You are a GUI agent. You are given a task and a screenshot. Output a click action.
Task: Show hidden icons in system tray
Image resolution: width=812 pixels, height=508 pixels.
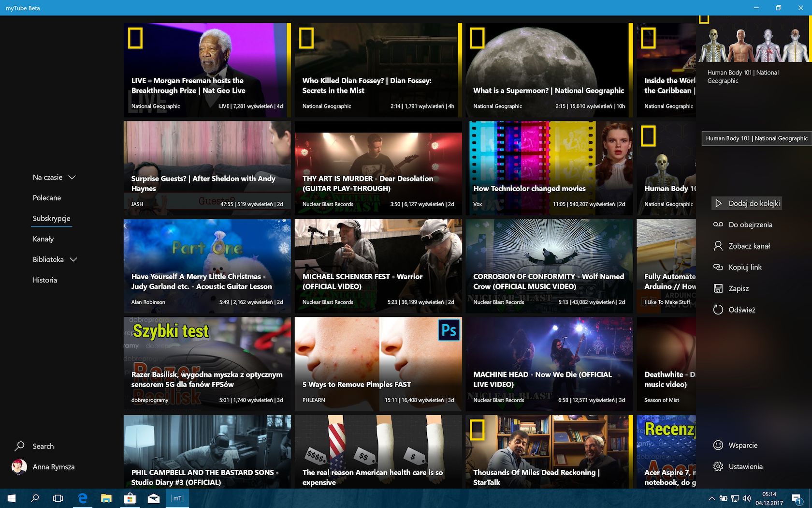(x=711, y=498)
